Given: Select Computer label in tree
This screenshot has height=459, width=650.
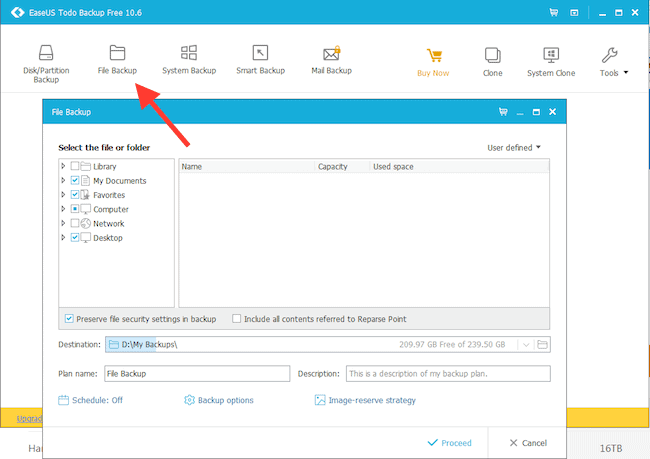Looking at the screenshot, I should [111, 209].
